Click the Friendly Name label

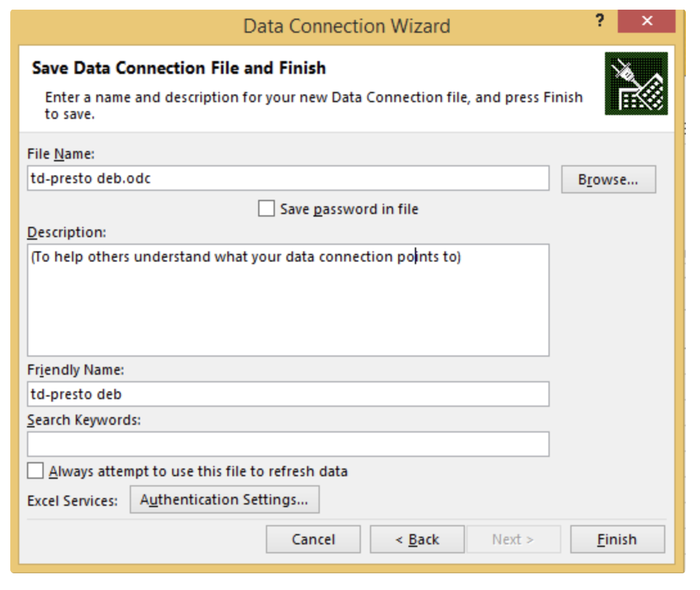click(75, 370)
